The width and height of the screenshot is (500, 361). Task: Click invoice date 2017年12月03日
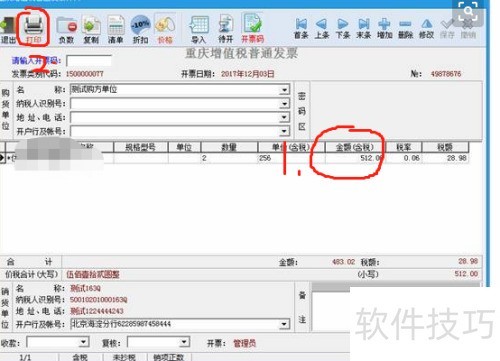247,74
